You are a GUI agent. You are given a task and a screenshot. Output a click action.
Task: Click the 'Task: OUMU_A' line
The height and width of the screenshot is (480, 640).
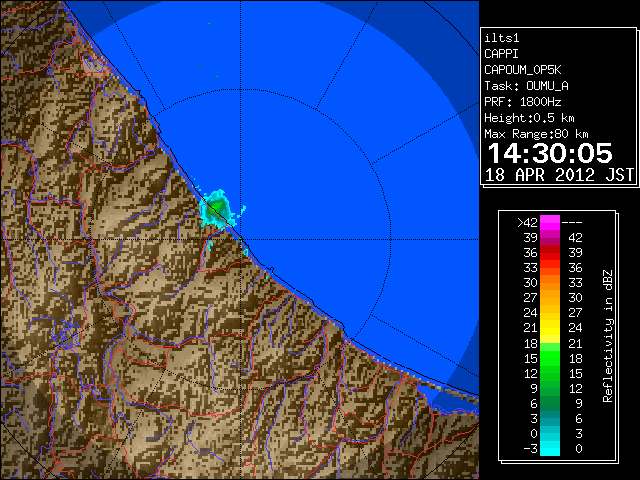(x=526, y=86)
